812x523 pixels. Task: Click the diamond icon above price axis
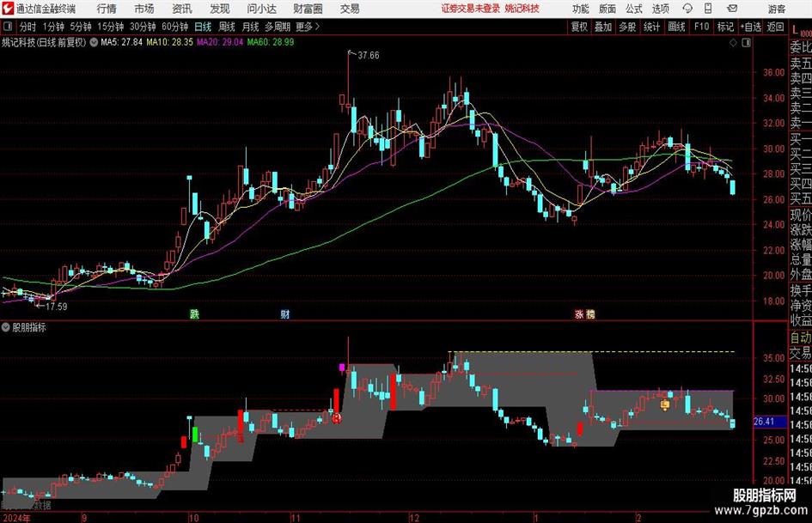(733, 43)
